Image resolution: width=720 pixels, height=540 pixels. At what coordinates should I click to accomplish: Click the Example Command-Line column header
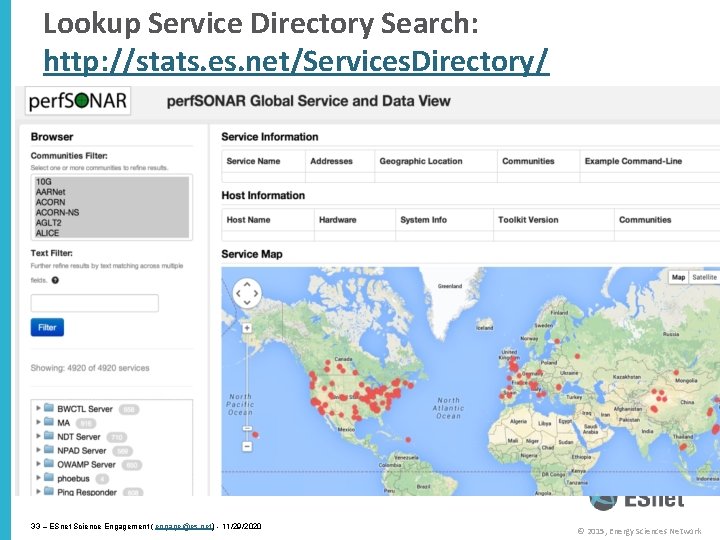click(633, 161)
